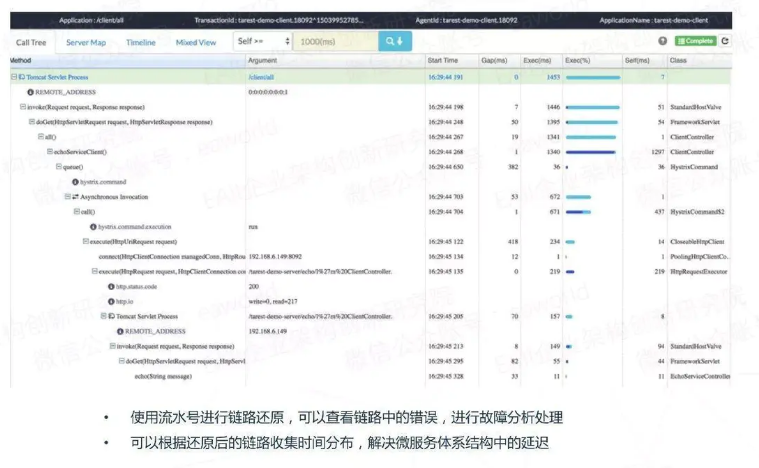Image resolution: width=759 pixels, height=468 pixels.
Task: Click the Exec(%) bar of call() row
Action: click(x=578, y=212)
